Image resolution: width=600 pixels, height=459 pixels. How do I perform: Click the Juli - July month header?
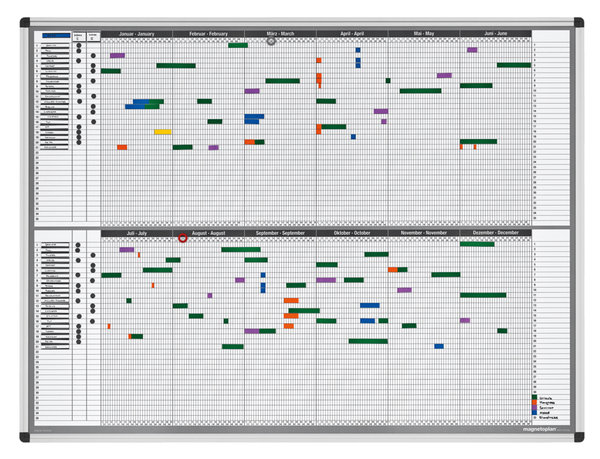[136, 233]
